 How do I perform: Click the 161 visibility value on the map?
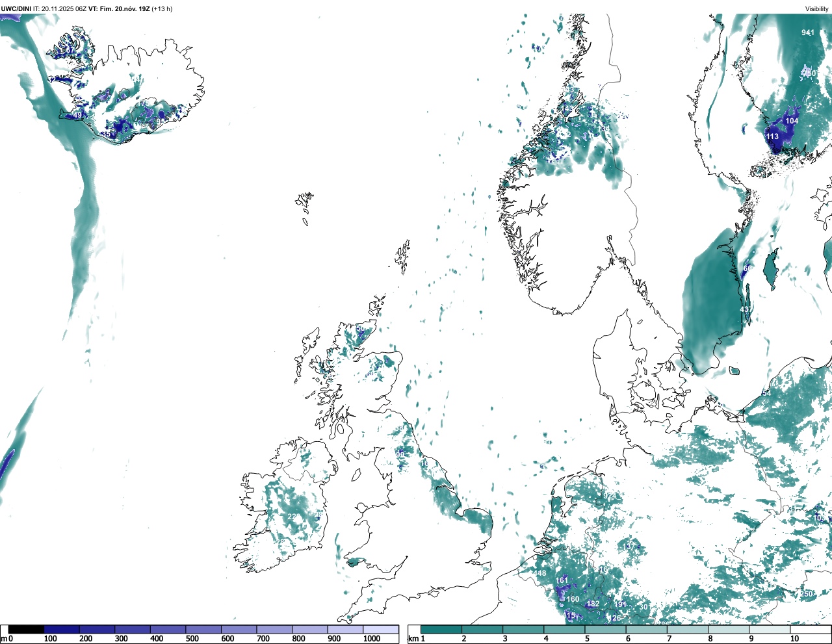click(562, 580)
